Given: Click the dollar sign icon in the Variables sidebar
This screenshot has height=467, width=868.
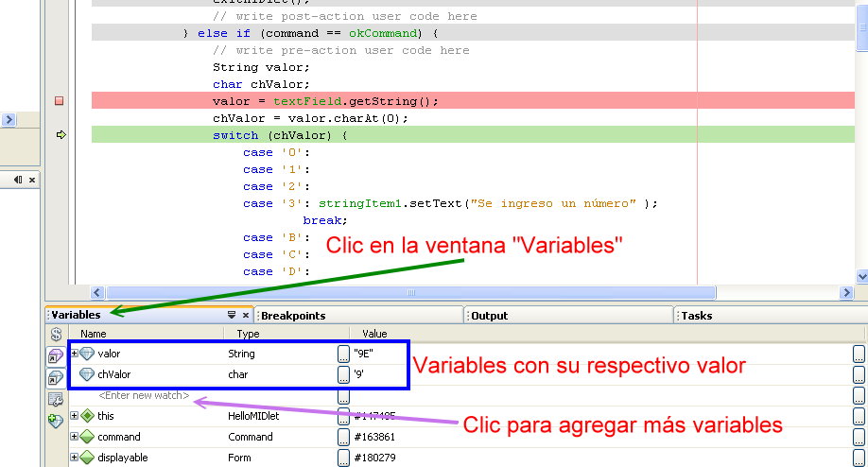Looking at the screenshot, I should 56,335.
